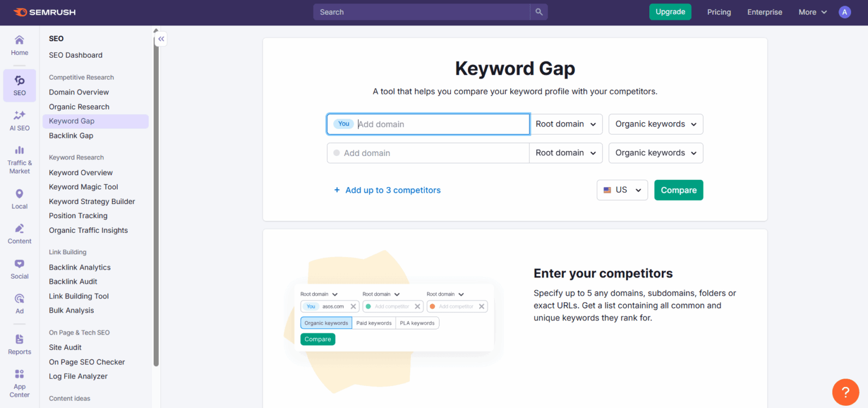Select Backlink Gap in SEO menu
The width and height of the screenshot is (868, 408).
tap(71, 136)
